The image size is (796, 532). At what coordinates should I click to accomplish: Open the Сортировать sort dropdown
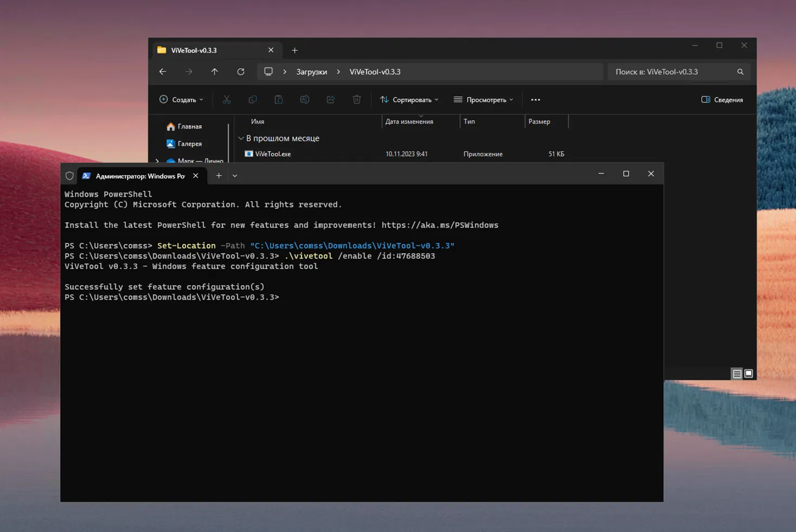click(x=409, y=100)
